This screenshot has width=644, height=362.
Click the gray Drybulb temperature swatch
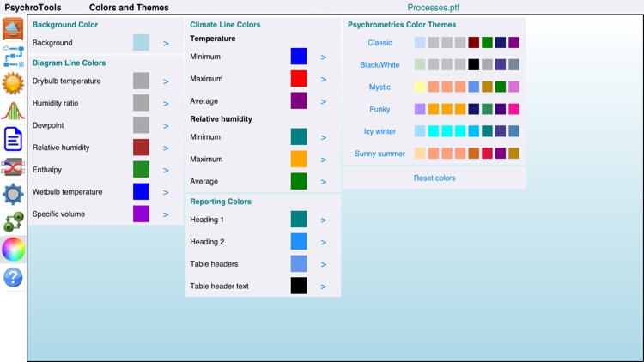pyautogui.click(x=141, y=81)
